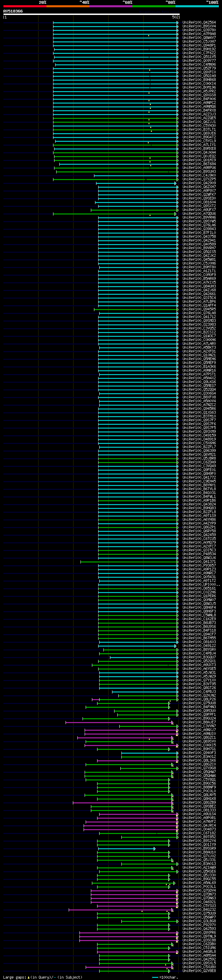Click the white query sequence ruler bar
This screenshot has height=980, width=222.
(x=92, y=15)
